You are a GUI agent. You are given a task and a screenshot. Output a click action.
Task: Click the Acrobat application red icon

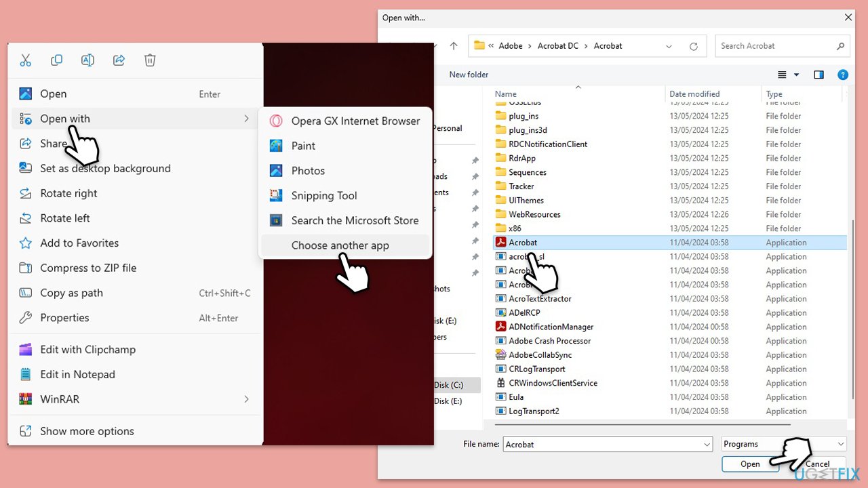coord(500,243)
